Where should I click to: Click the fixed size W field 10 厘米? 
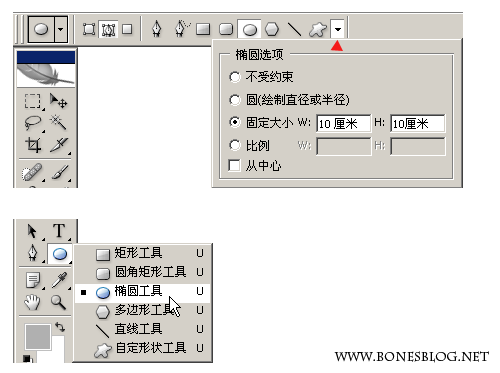pos(344,124)
